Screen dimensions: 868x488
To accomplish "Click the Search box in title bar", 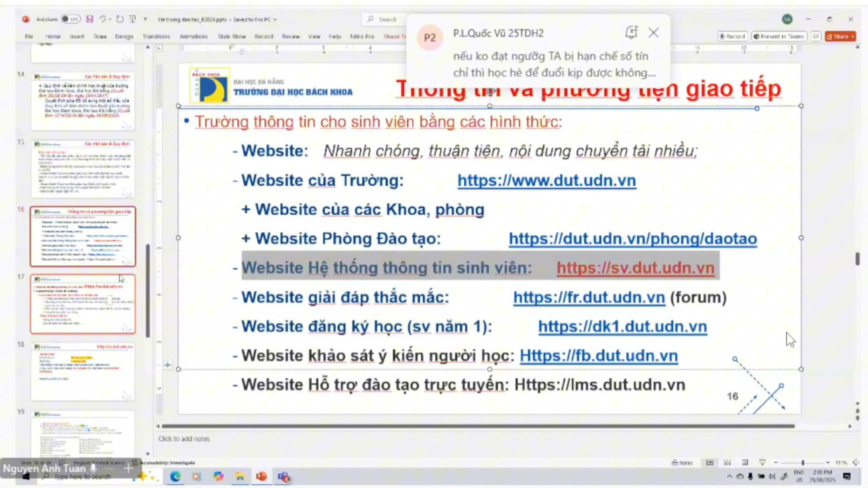I will pos(384,19).
